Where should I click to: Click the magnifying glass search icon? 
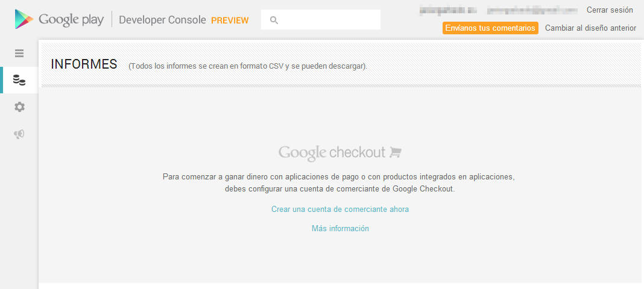(x=274, y=20)
